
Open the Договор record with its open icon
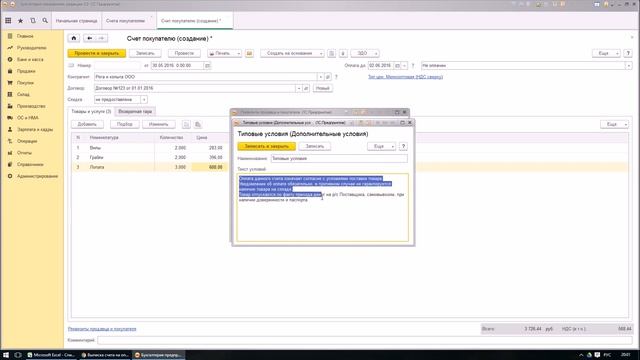(x=306, y=88)
